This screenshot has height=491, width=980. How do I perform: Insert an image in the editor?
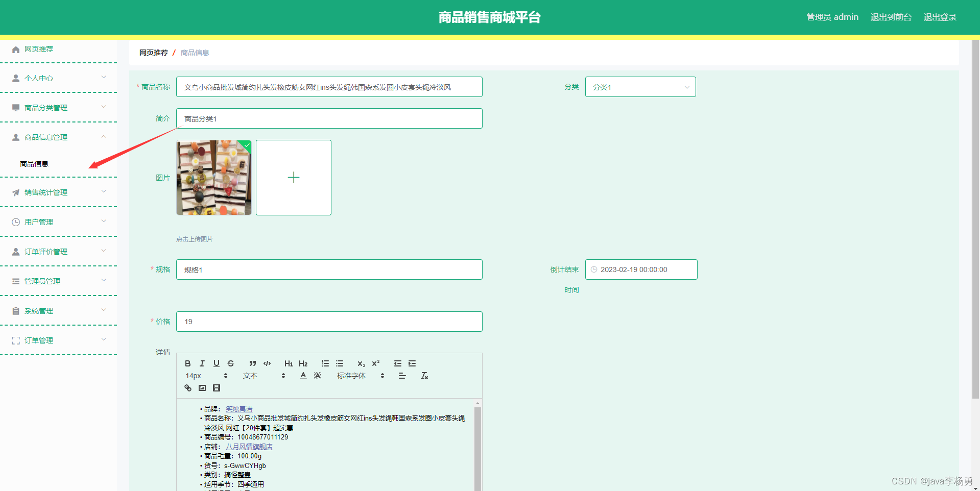pos(202,388)
